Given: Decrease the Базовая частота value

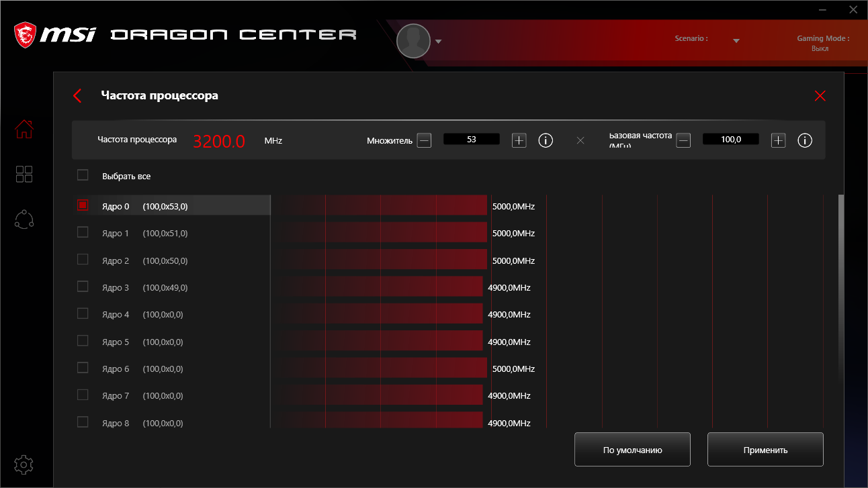Looking at the screenshot, I should coord(683,140).
